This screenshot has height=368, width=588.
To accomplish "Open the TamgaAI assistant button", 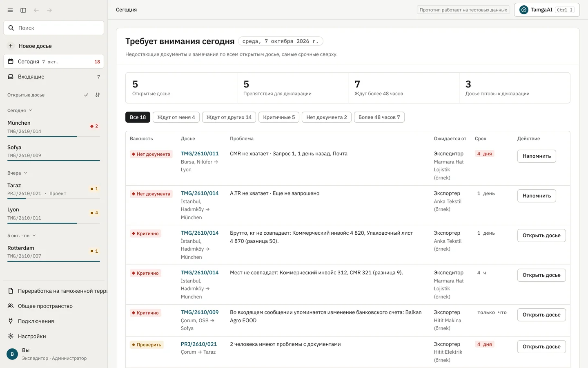I will [547, 10].
